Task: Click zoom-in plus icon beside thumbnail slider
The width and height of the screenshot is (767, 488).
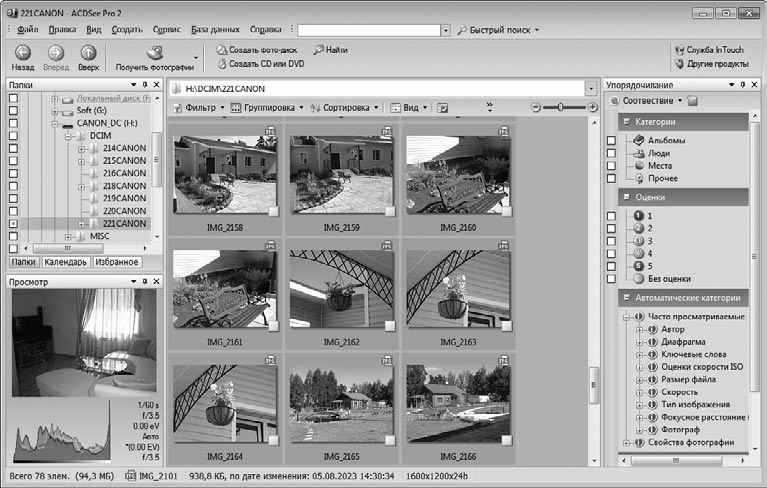Action: click(x=592, y=107)
